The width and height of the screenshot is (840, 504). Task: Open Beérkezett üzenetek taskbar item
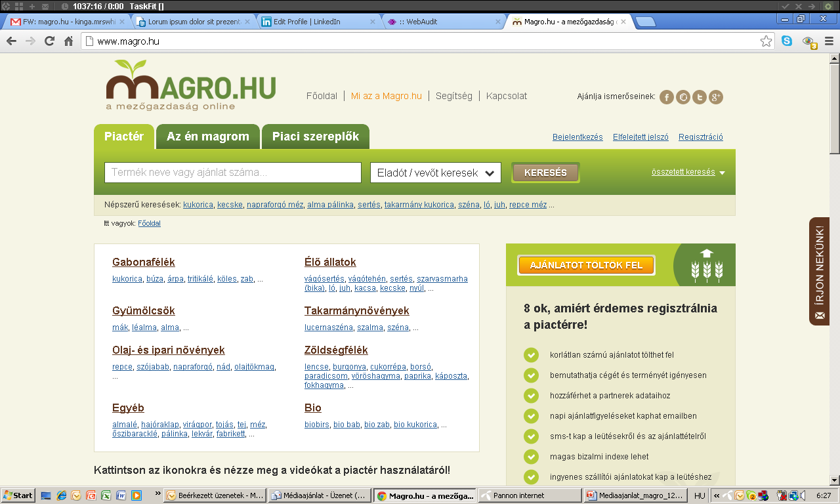(x=215, y=495)
